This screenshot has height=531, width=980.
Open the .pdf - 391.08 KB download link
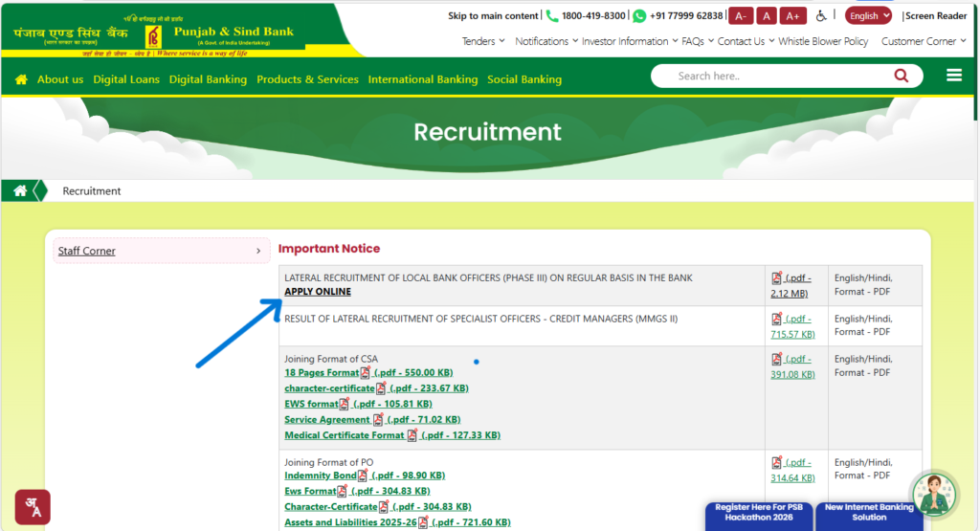click(x=792, y=366)
